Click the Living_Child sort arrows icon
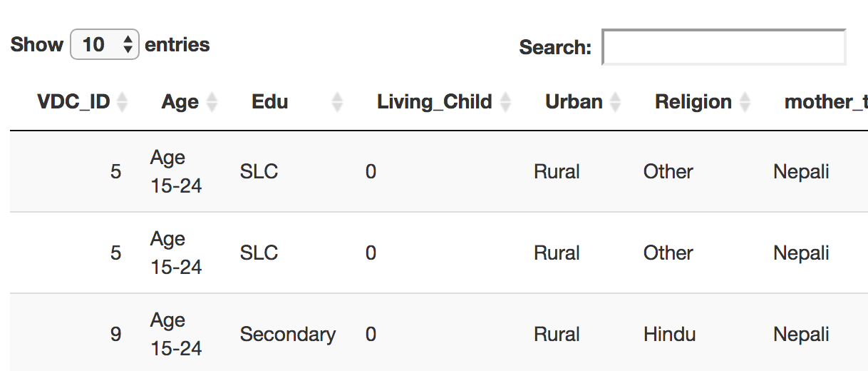The width and height of the screenshot is (868, 371). [x=505, y=102]
